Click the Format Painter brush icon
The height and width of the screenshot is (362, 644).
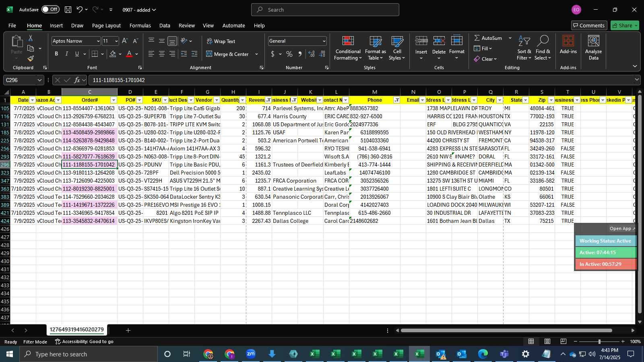[x=31, y=58]
